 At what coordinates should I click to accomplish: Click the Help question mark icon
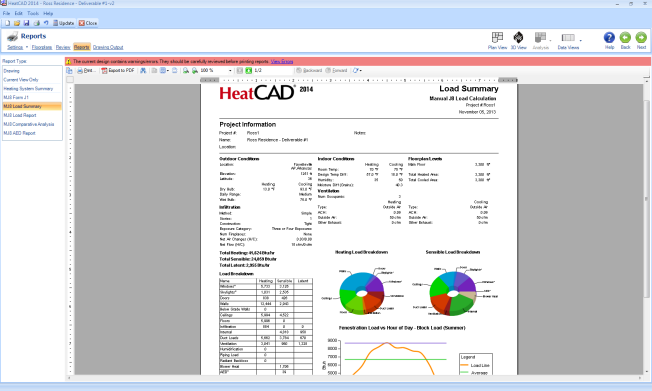(609, 41)
